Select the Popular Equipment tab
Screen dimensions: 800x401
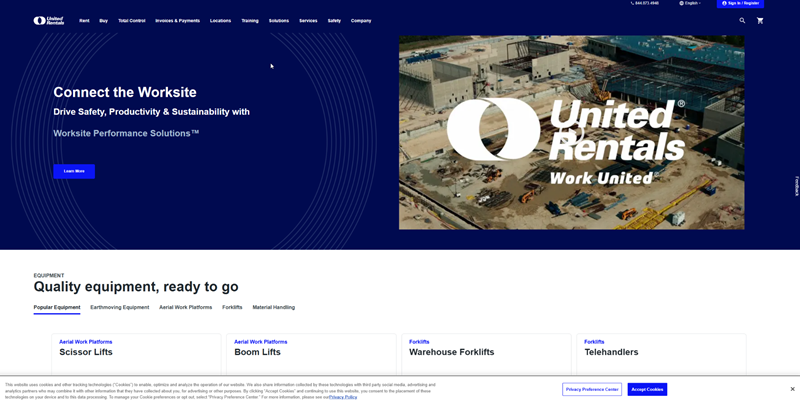coord(57,308)
